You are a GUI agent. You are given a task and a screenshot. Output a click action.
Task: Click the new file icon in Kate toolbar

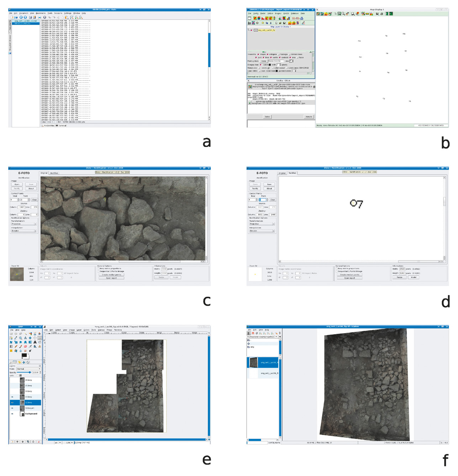coord(12,17)
